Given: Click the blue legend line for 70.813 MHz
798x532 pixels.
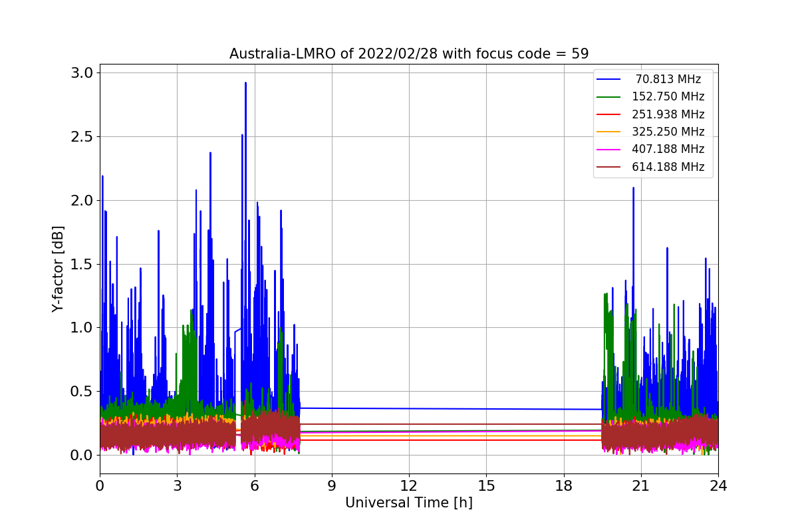Looking at the screenshot, I should click(x=609, y=79).
